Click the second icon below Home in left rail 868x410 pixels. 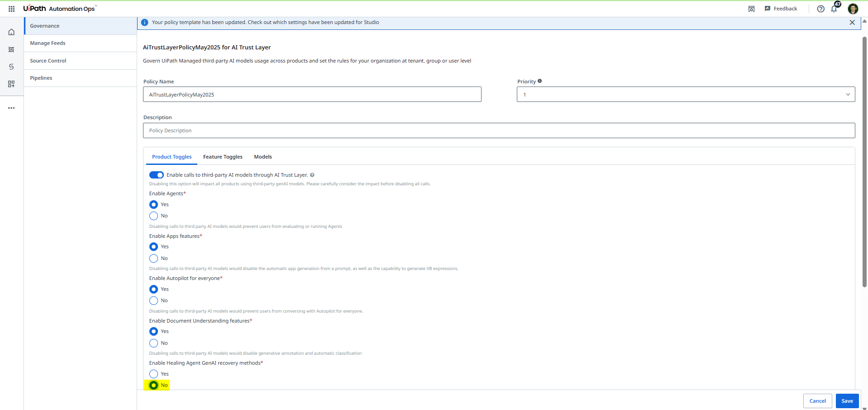pyautogui.click(x=11, y=49)
